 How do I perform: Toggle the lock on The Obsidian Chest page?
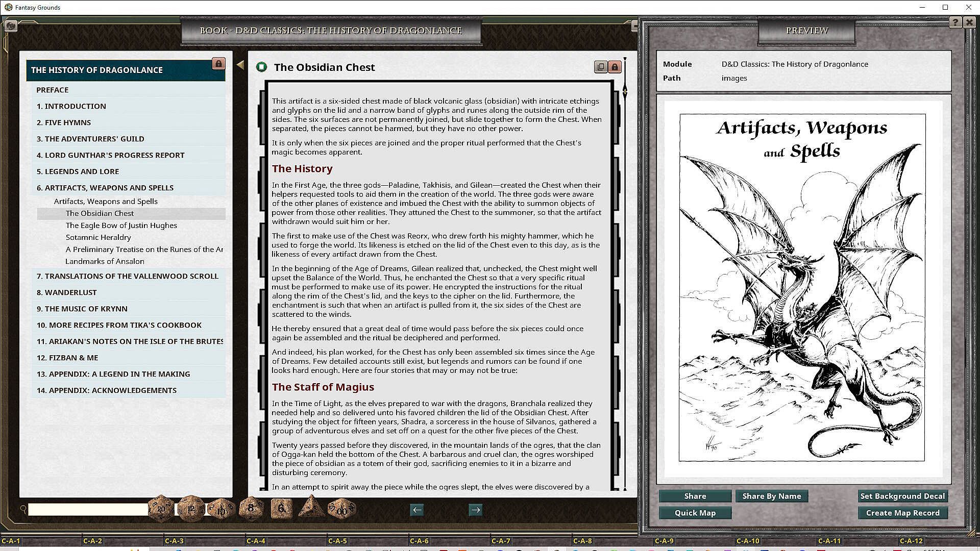point(615,67)
